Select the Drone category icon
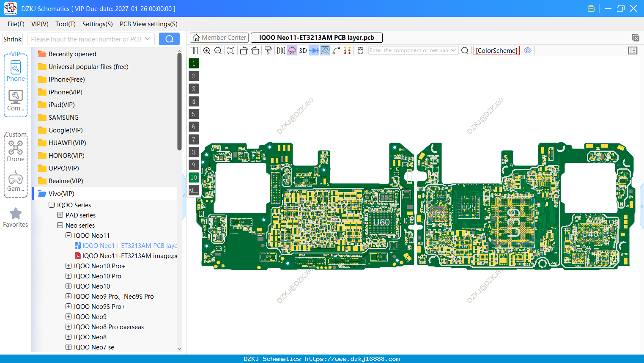Viewport: 644px width, 363px height. click(x=16, y=151)
